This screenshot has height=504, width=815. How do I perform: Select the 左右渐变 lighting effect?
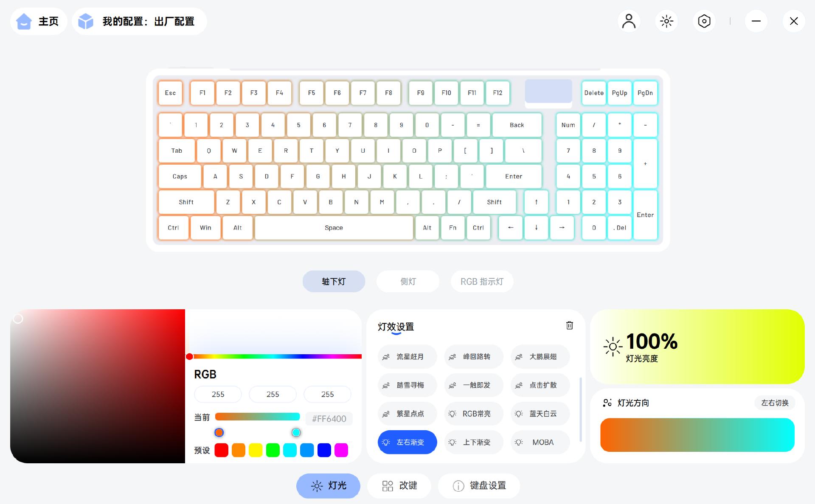click(407, 442)
